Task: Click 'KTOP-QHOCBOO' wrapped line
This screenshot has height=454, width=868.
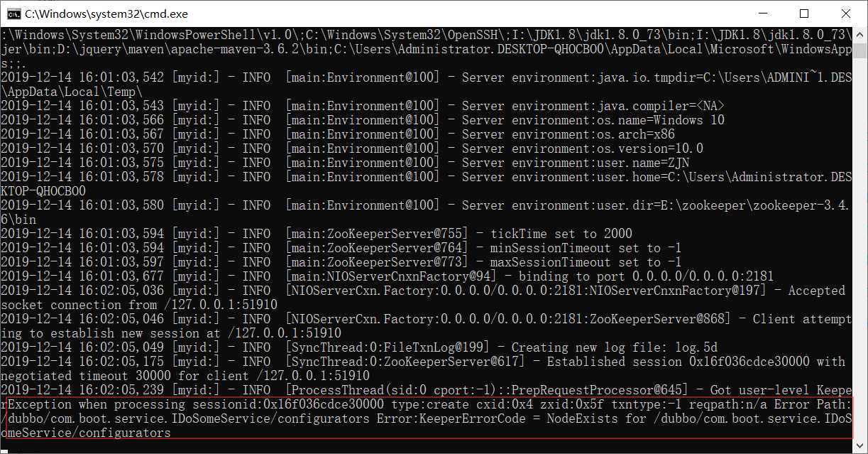Action: 43,191
